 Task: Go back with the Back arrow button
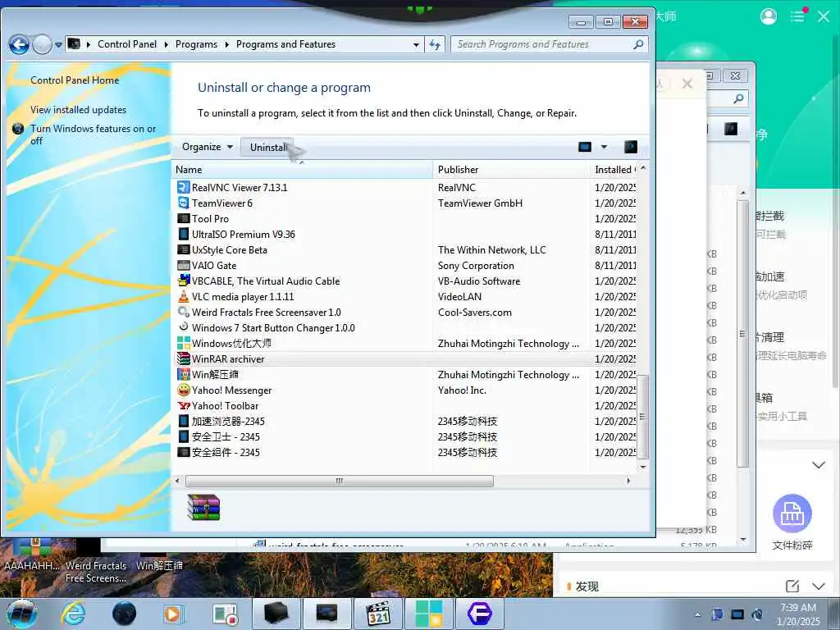(x=19, y=45)
